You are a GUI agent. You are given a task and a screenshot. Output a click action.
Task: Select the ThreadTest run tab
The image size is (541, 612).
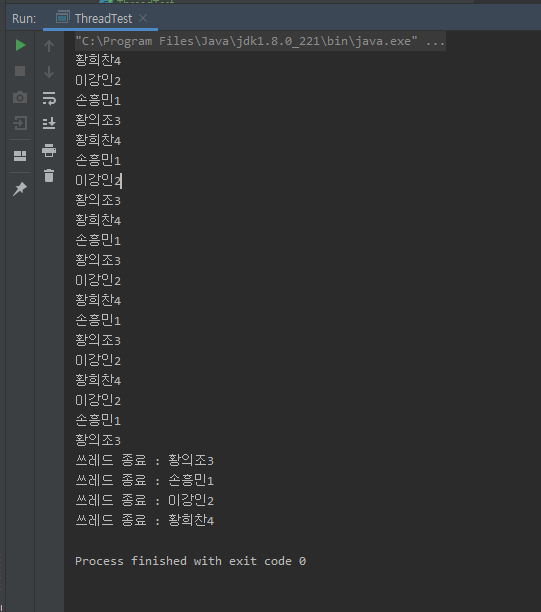click(x=100, y=18)
